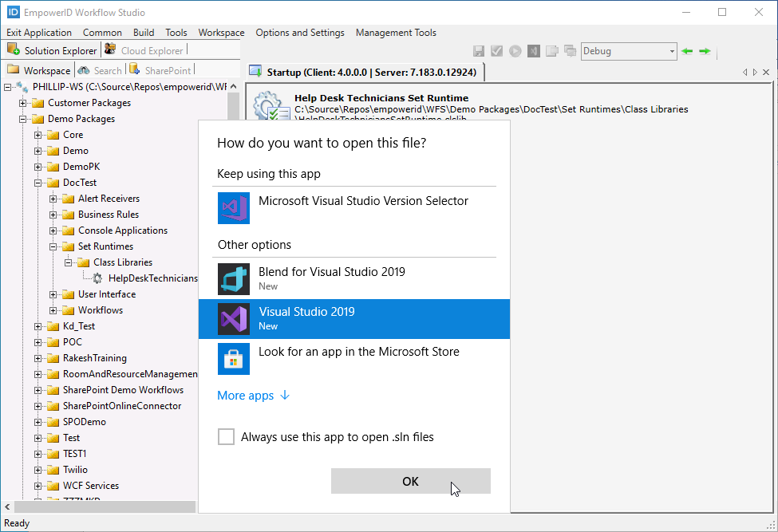This screenshot has height=532, width=778.
Task: Open the Management Tools menu
Action: tap(396, 33)
